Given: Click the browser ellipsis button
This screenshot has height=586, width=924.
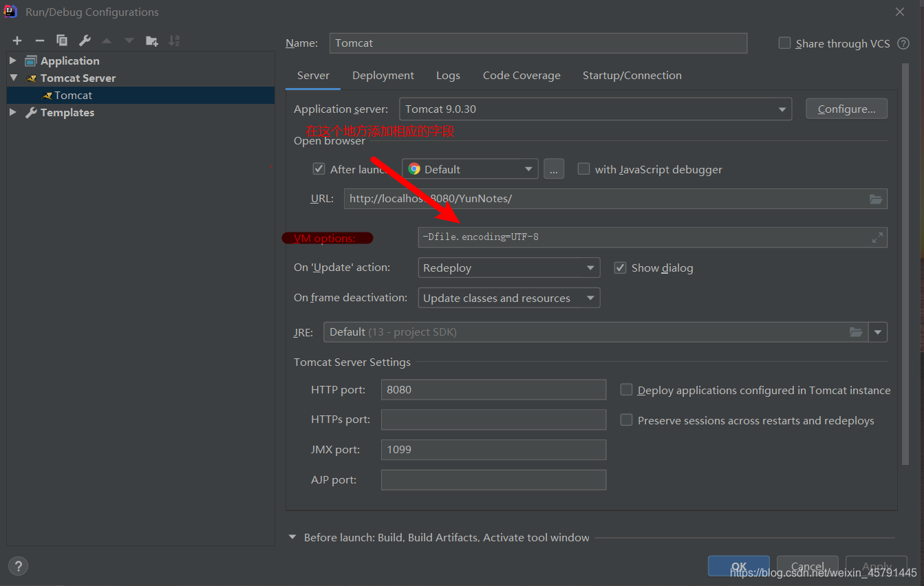Looking at the screenshot, I should [554, 169].
